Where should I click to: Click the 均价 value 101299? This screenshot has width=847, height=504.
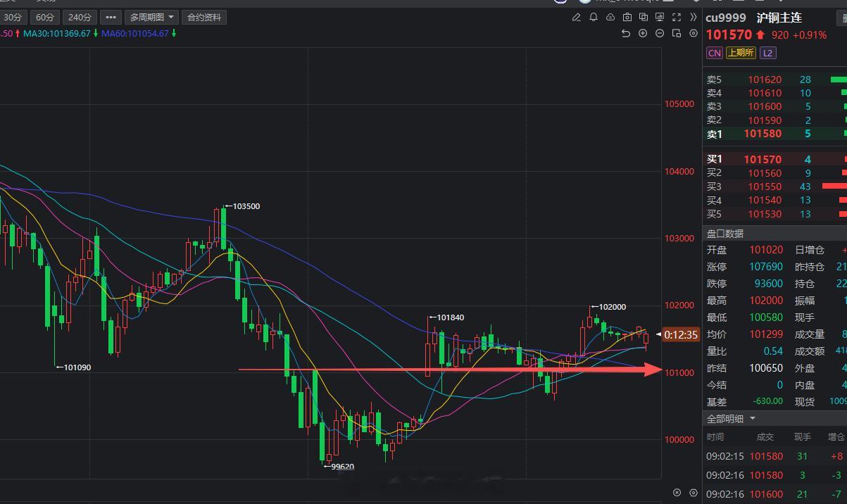coord(766,334)
